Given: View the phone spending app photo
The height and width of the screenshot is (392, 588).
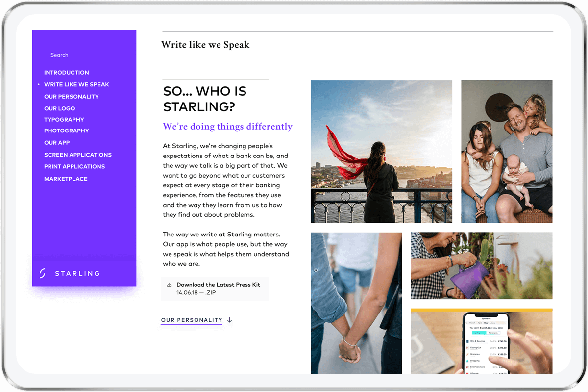Looking at the screenshot, I should (x=482, y=341).
